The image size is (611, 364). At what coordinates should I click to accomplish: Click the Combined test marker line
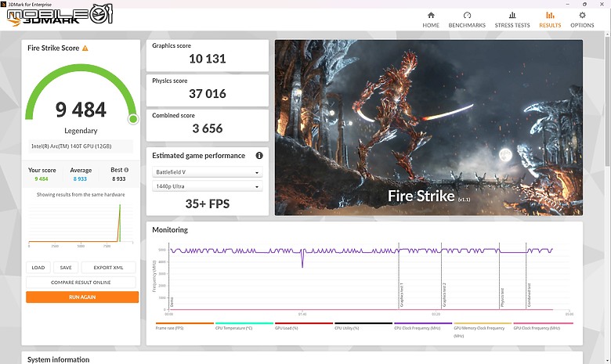(526, 276)
